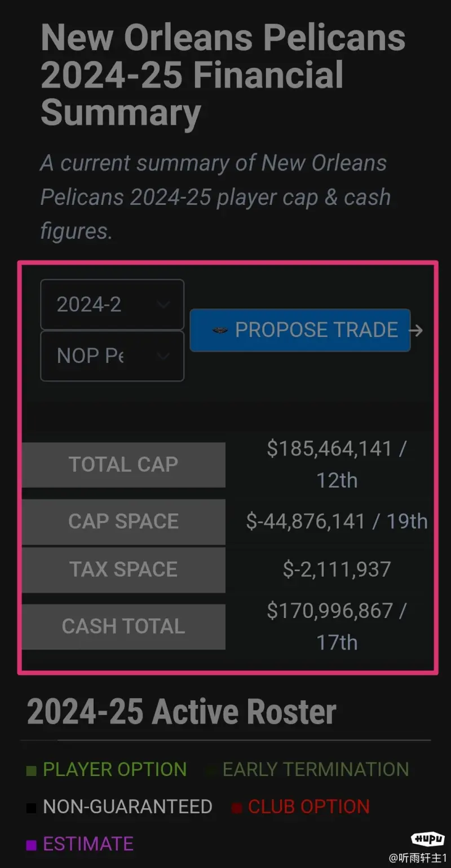Open the NOP Pelicans team dropdown
The height and width of the screenshot is (868, 451).
(112, 356)
